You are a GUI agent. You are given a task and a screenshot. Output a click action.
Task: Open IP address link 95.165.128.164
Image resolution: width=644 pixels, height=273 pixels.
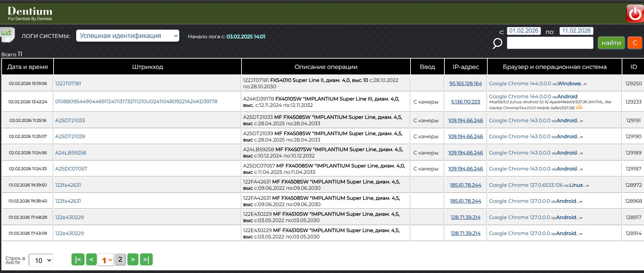(466, 83)
